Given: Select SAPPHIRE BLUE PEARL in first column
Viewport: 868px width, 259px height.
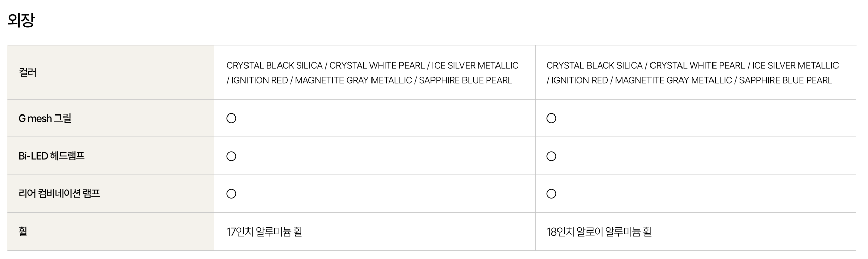Looking at the screenshot, I should point(466,80).
